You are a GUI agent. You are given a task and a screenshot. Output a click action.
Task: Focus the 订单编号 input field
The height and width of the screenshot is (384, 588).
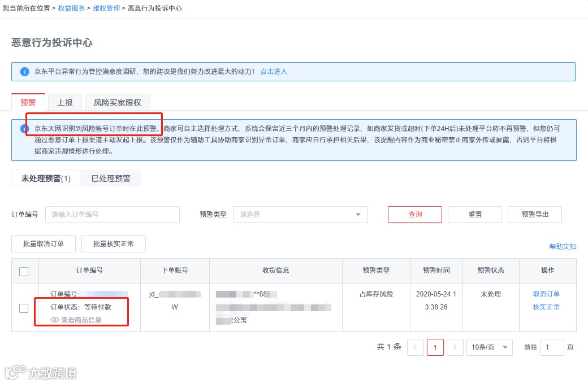coord(113,215)
